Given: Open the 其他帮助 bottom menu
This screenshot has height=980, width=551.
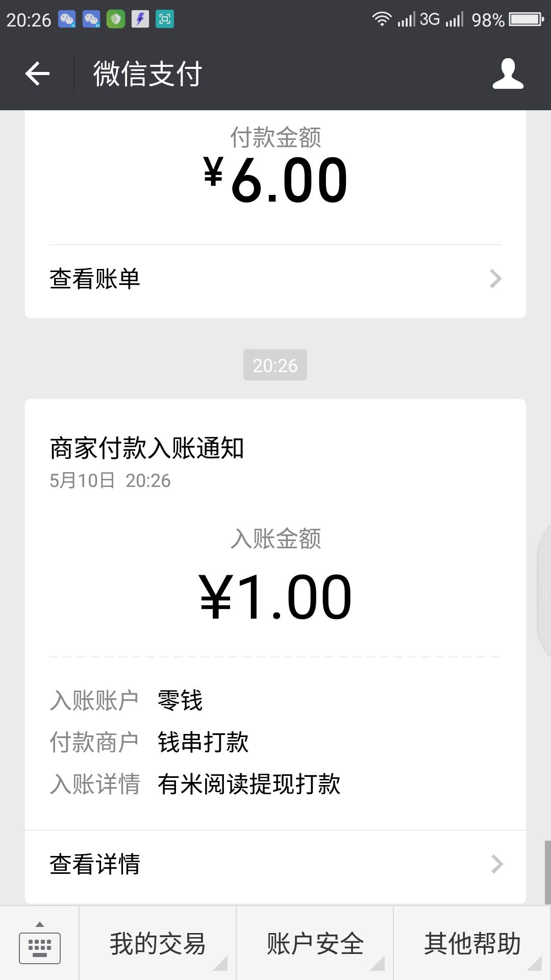Looking at the screenshot, I should tap(472, 943).
